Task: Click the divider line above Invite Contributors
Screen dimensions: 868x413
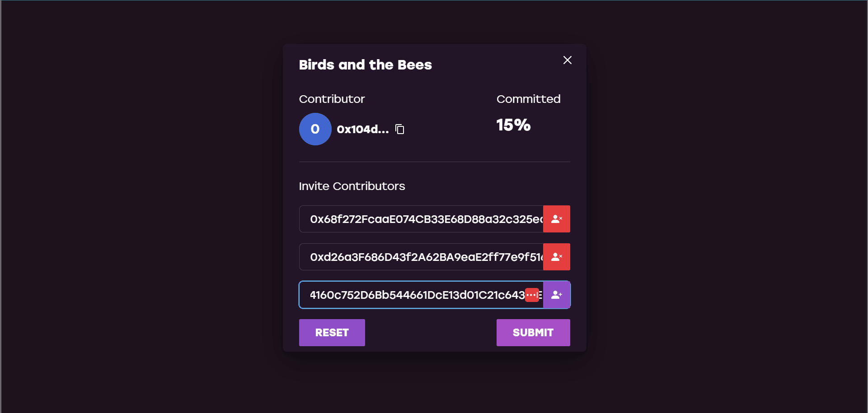Action: (x=434, y=162)
